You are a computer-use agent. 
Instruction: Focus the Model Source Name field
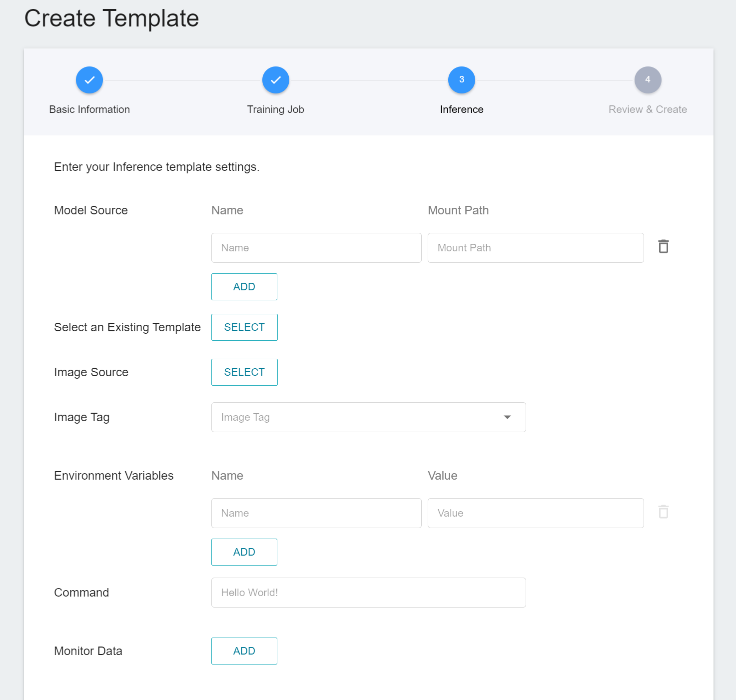point(316,248)
